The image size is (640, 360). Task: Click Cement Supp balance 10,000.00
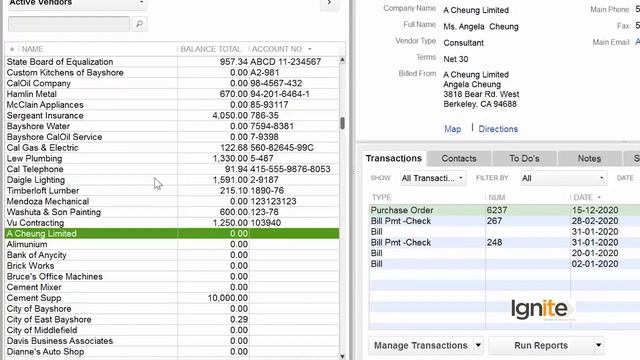tap(228, 298)
